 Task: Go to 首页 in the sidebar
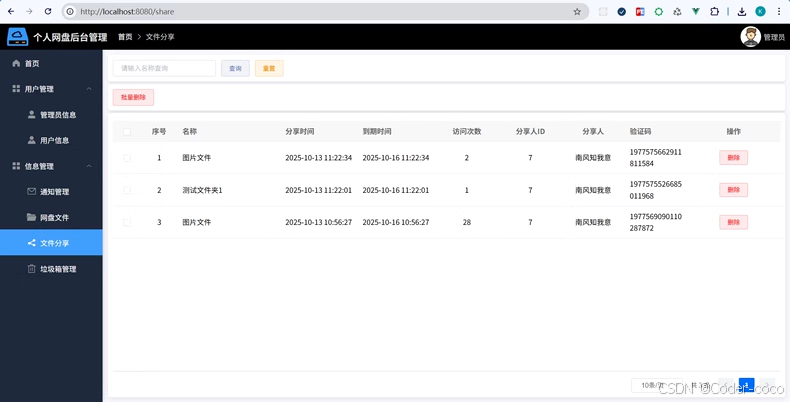(51, 63)
